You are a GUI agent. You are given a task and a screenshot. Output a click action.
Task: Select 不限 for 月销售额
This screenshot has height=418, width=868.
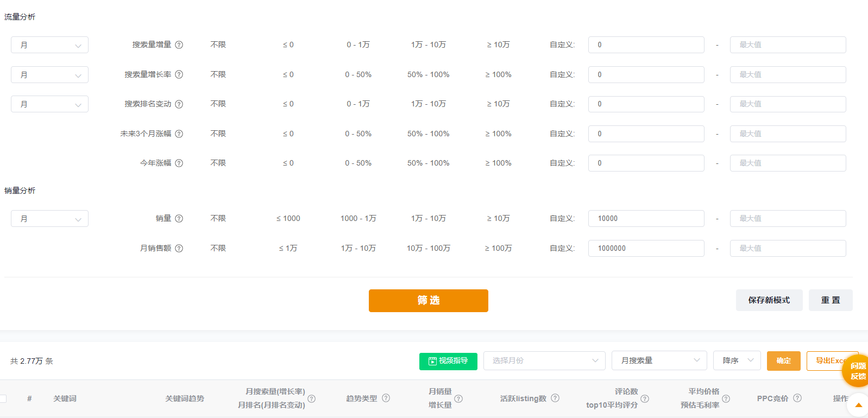pyautogui.click(x=218, y=248)
